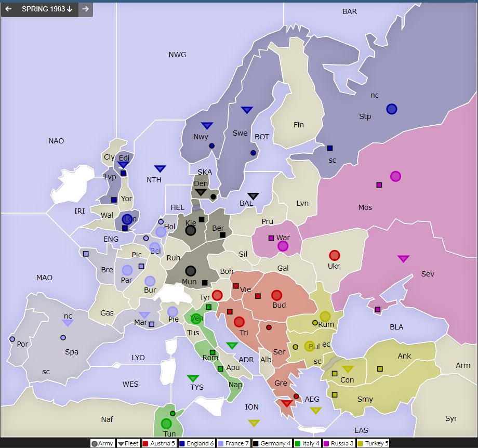Select the Italian army in Ven
This screenshot has height=448, width=478.
pyautogui.click(x=196, y=319)
